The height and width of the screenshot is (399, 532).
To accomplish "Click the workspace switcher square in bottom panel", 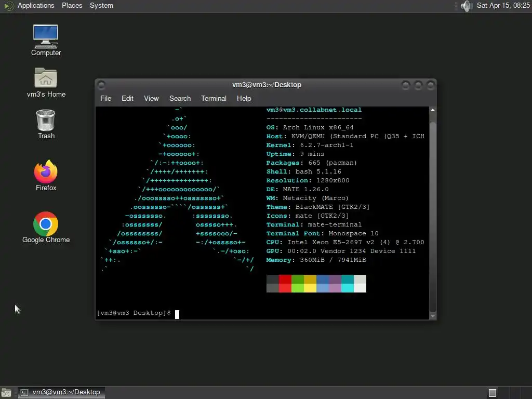I will coord(493,393).
